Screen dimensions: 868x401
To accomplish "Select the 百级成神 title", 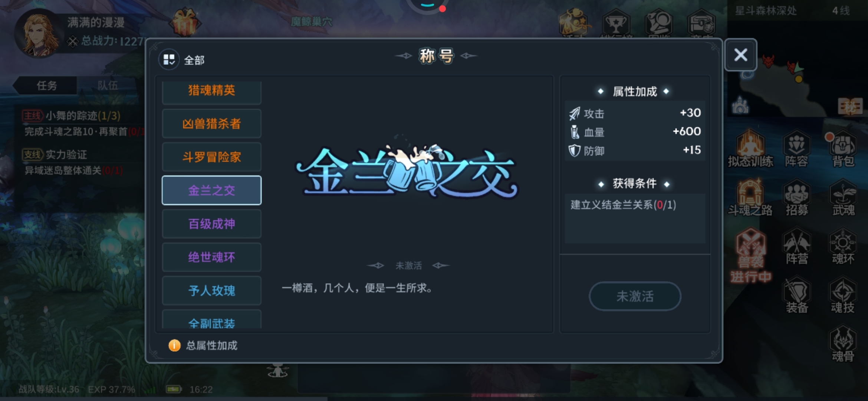I will tap(211, 224).
